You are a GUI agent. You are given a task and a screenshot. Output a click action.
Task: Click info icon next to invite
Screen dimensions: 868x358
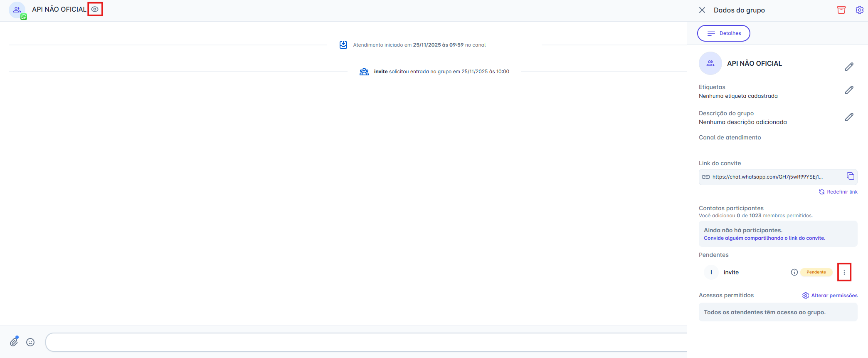pyautogui.click(x=794, y=272)
